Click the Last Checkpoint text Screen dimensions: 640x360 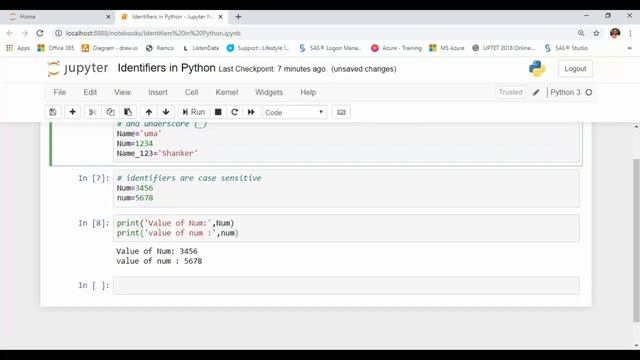(272, 69)
